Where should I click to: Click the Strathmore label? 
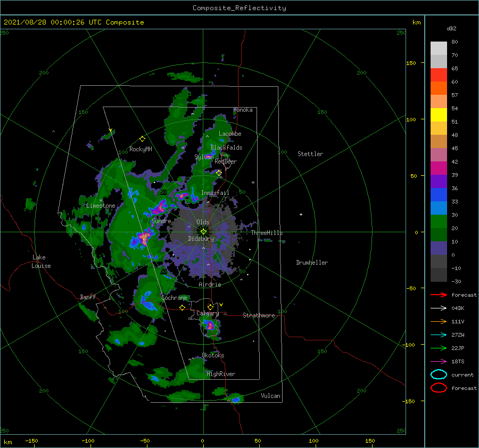point(259,315)
